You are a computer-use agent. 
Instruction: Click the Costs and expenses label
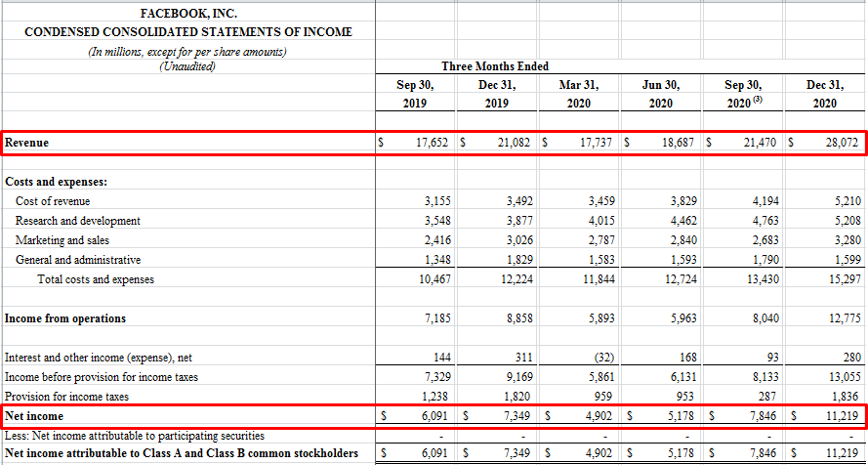56,182
